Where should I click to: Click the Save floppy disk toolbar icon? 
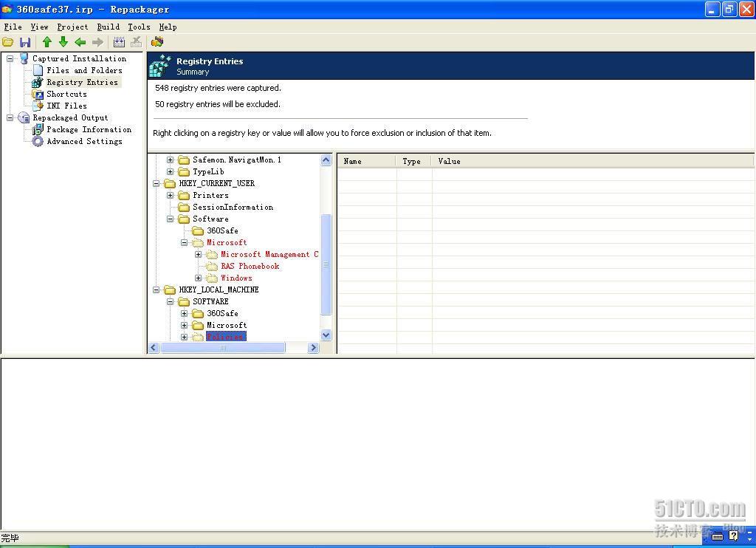point(25,42)
